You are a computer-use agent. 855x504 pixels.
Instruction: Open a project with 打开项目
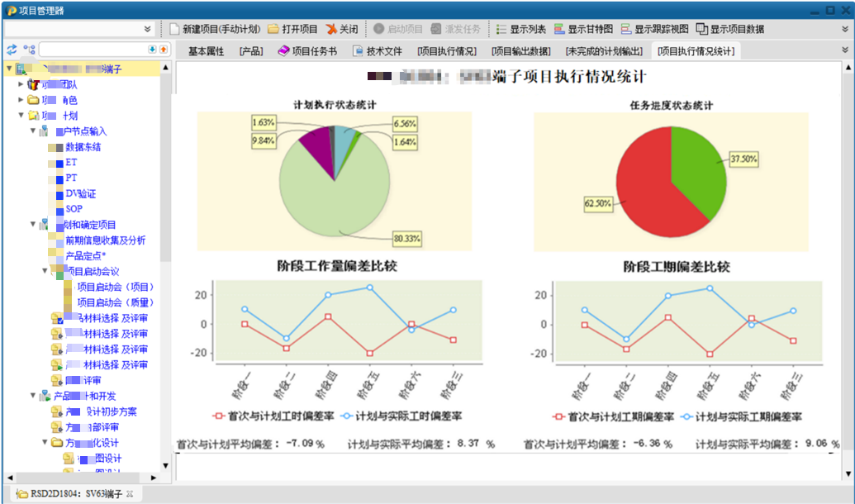click(292, 29)
